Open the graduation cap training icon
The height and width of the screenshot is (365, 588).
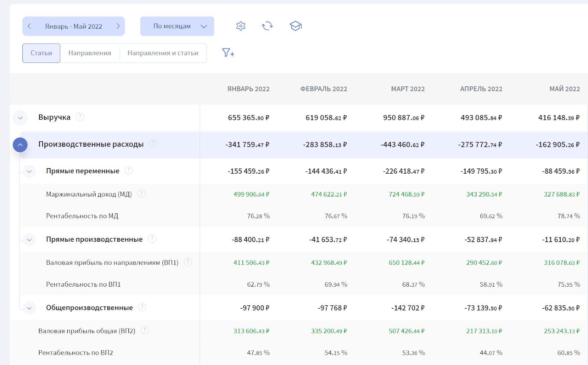click(295, 26)
